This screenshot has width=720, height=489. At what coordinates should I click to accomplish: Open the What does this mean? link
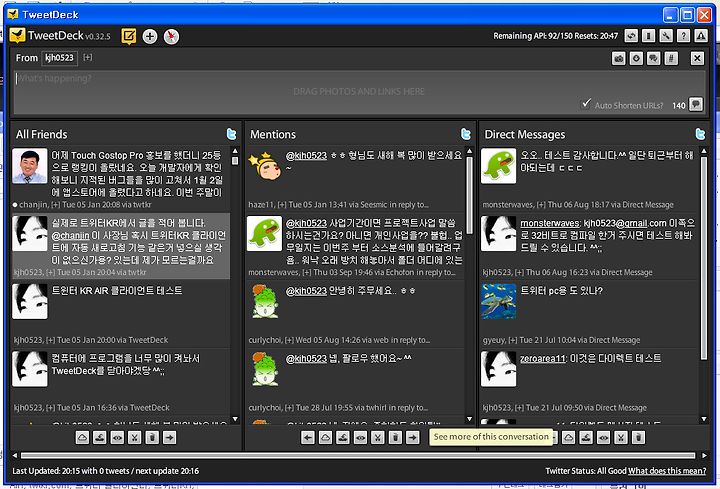point(667,471)
